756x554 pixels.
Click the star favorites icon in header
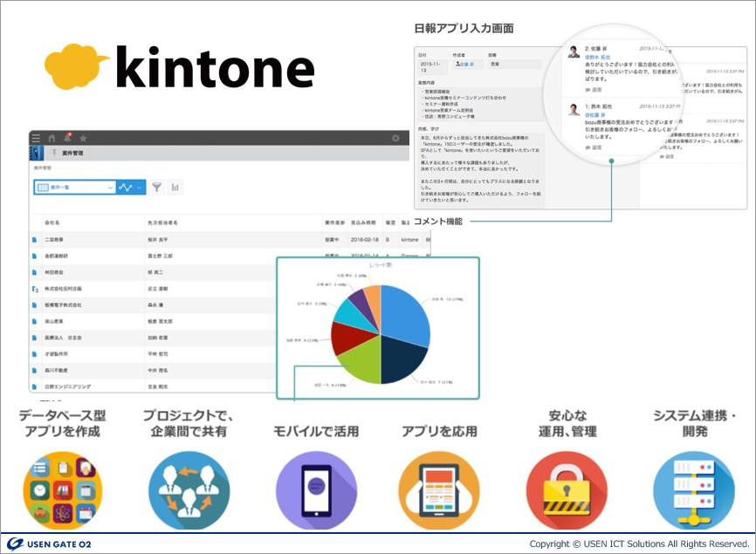(x=83, y=139)
